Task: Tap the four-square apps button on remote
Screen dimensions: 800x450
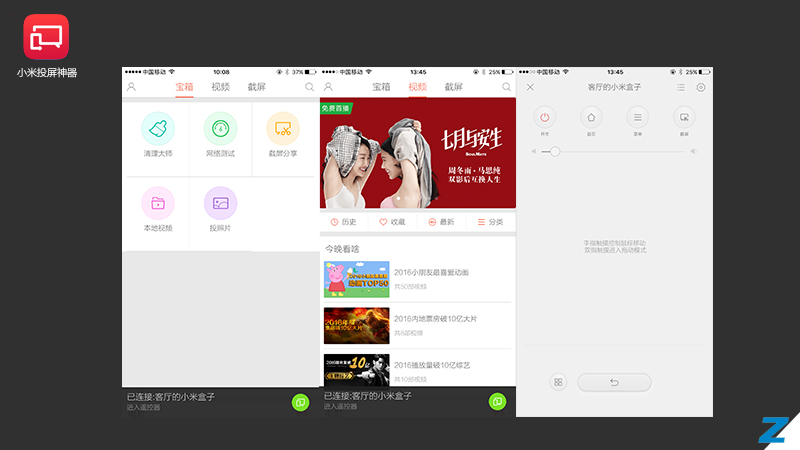Action: (558, 382)
